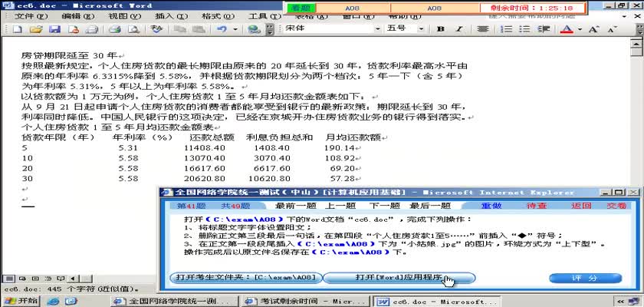The height and width of the screenshot is (307, 644).
Task: Open Print Preview magnifier icon
Action: [x=133, y=29]
